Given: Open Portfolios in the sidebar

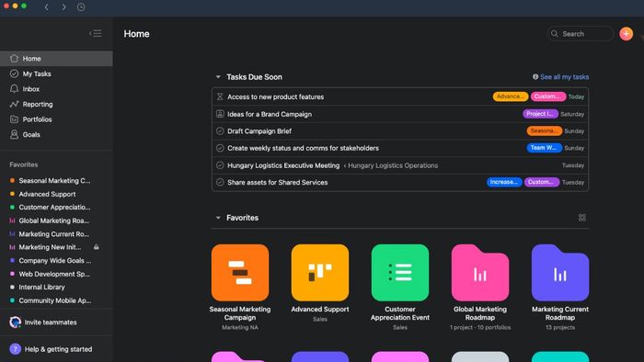Looking at the screenshot, I should tap(56, 119).
